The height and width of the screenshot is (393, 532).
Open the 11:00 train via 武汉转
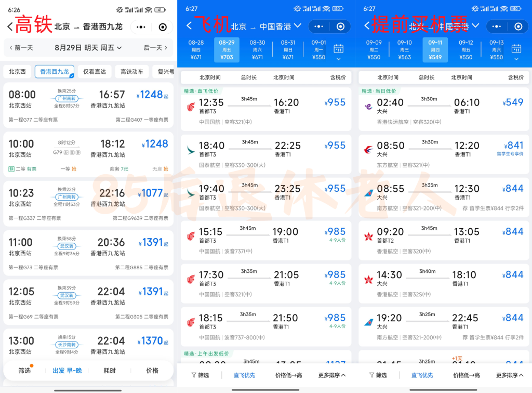click(x=88, y=253)
